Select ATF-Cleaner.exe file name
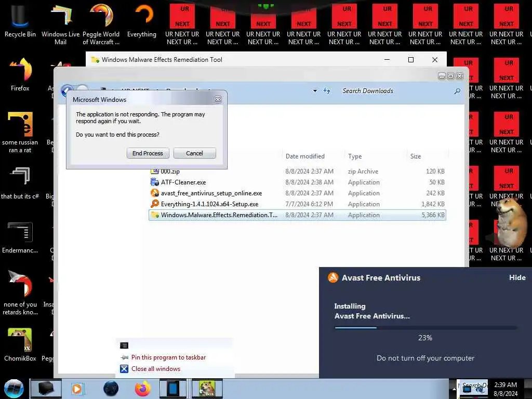The image size is (532, 399). pos(183,182)
